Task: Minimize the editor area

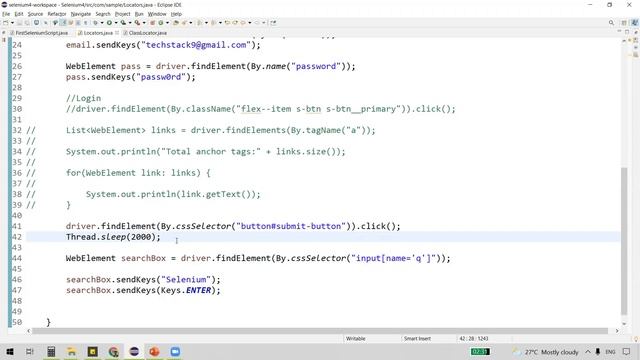Action: [619, 31]
